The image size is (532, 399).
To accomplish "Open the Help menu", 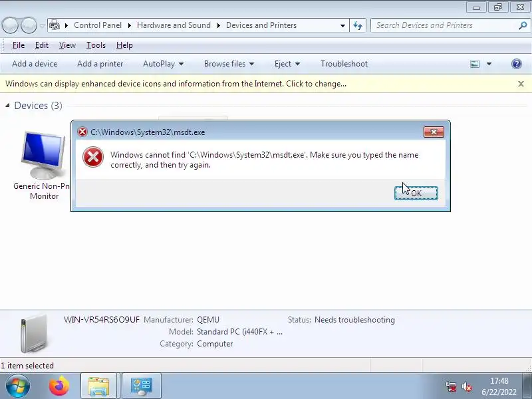I will [124, 45].
